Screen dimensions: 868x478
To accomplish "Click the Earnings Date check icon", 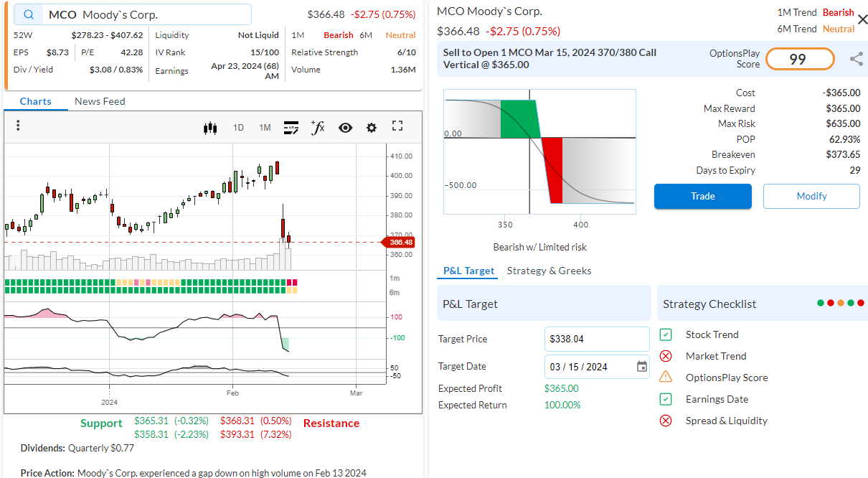I will pyautogui.click(x=666, y=399).
